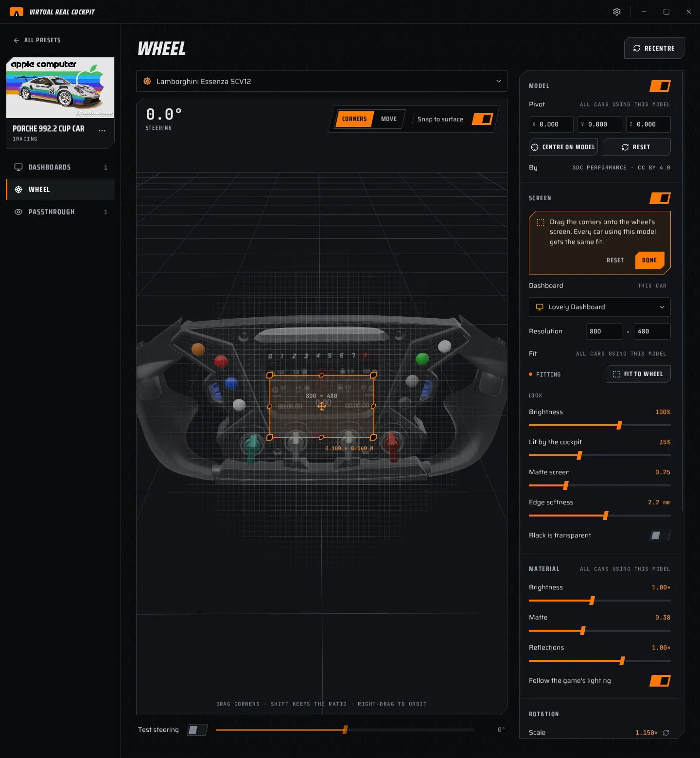The height and width of the screenshot is (758, 700).
Task: Click the Pivot X value field
Action: click(551, 124)
